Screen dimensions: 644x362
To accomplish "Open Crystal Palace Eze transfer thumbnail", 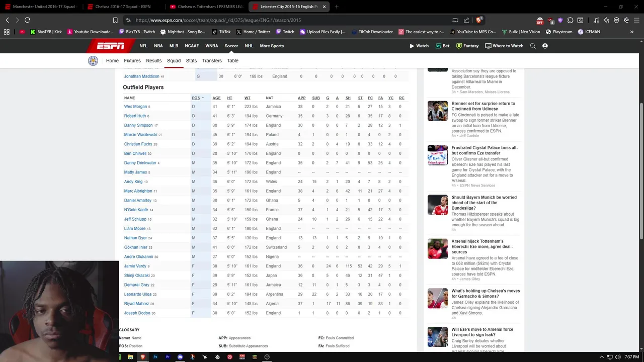I will [437, 155].
